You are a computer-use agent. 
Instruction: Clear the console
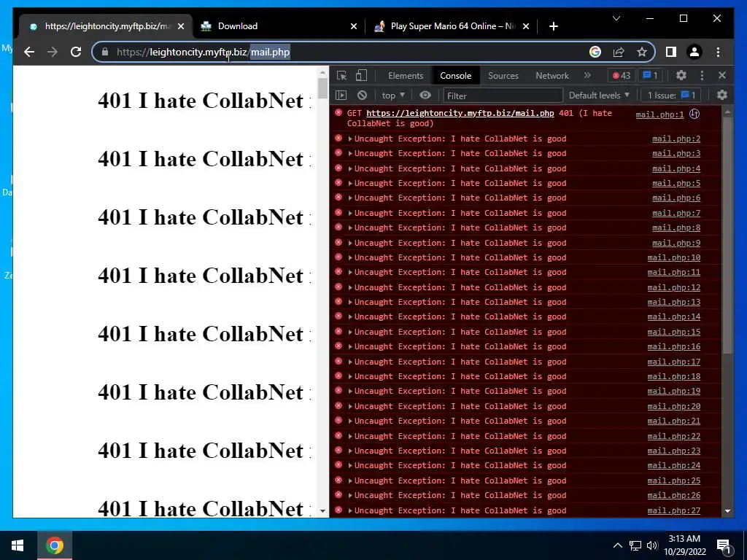362,96
